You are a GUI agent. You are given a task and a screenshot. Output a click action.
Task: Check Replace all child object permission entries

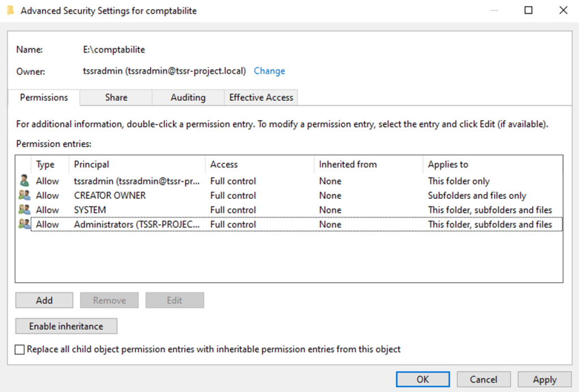click(20, 350)
